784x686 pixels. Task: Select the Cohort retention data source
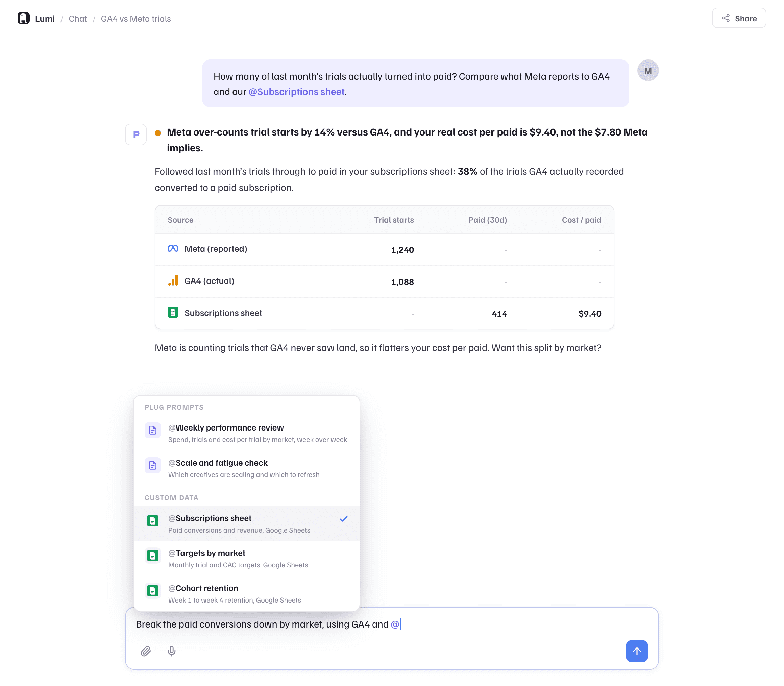[x=247, y=593]
